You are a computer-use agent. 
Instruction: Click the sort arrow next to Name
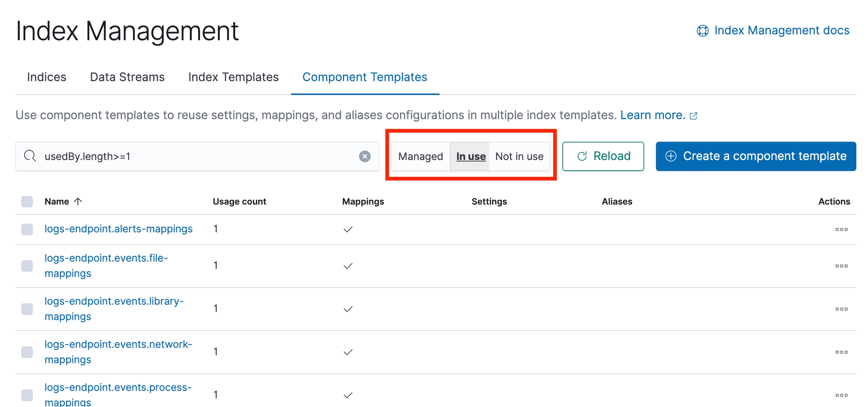(x=78, y=201)
